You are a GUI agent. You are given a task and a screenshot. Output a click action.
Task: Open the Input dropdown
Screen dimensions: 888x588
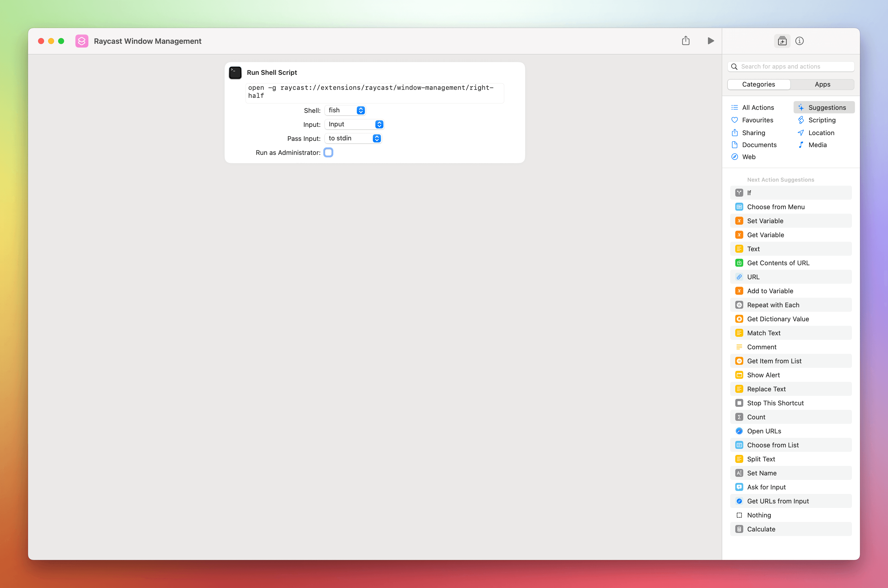point(354,124)
